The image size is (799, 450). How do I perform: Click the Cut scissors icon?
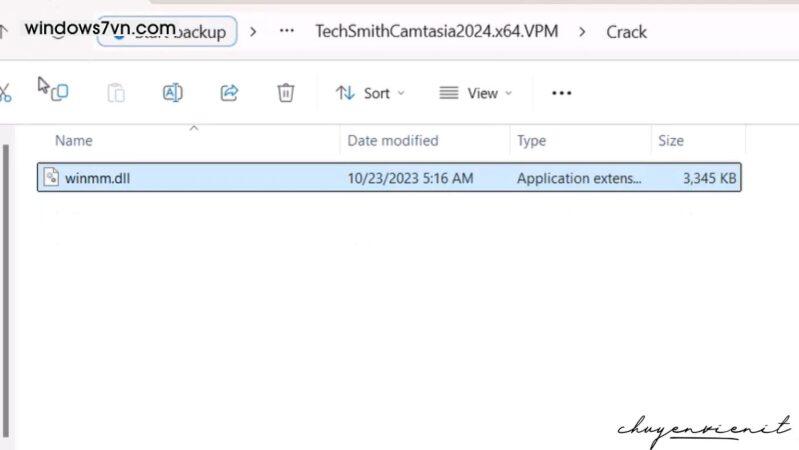pos(5,93)
